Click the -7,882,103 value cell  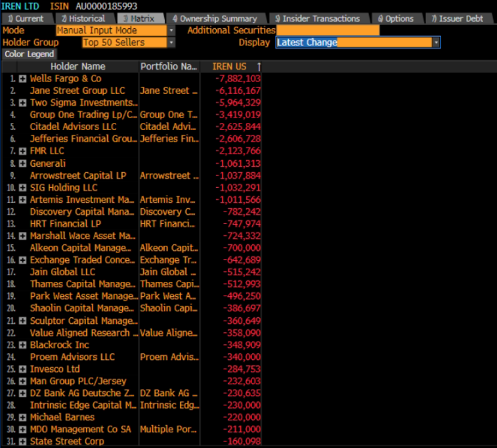(x=238, y=79)
